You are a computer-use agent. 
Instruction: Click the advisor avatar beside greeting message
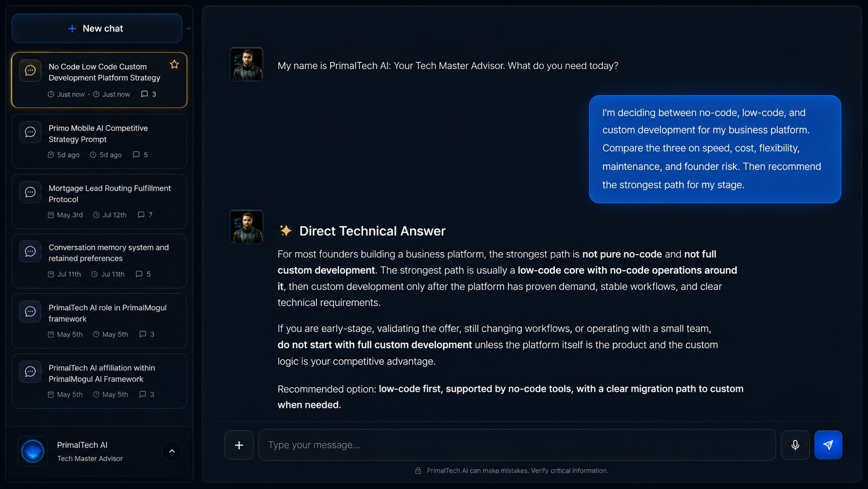(247, 64)
